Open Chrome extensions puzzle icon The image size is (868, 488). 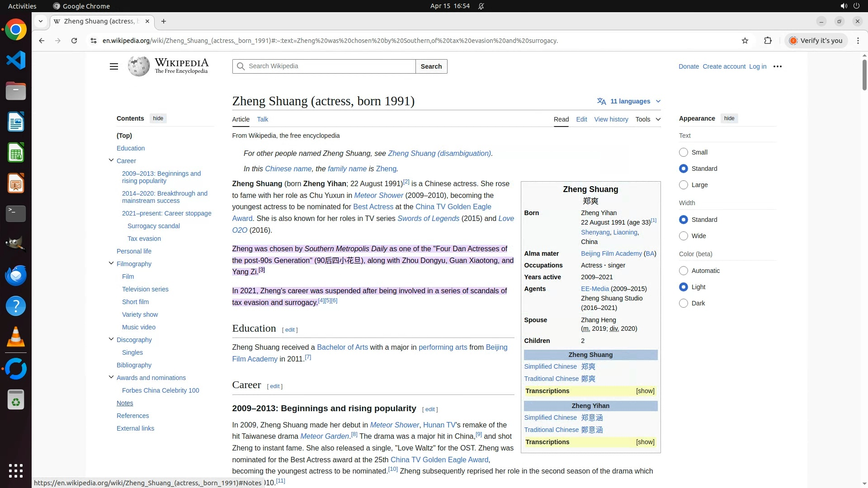(x=768, y=41)
